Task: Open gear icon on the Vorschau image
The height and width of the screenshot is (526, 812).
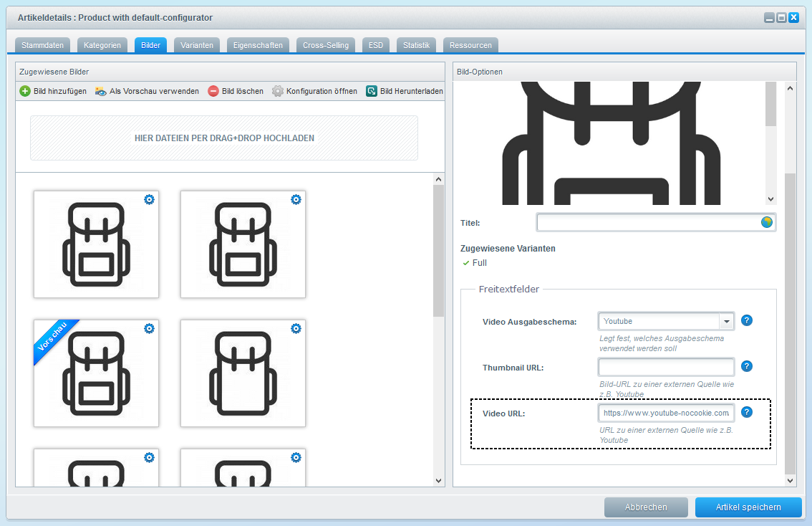Action: pyautogui.click(x=149, y=328)
